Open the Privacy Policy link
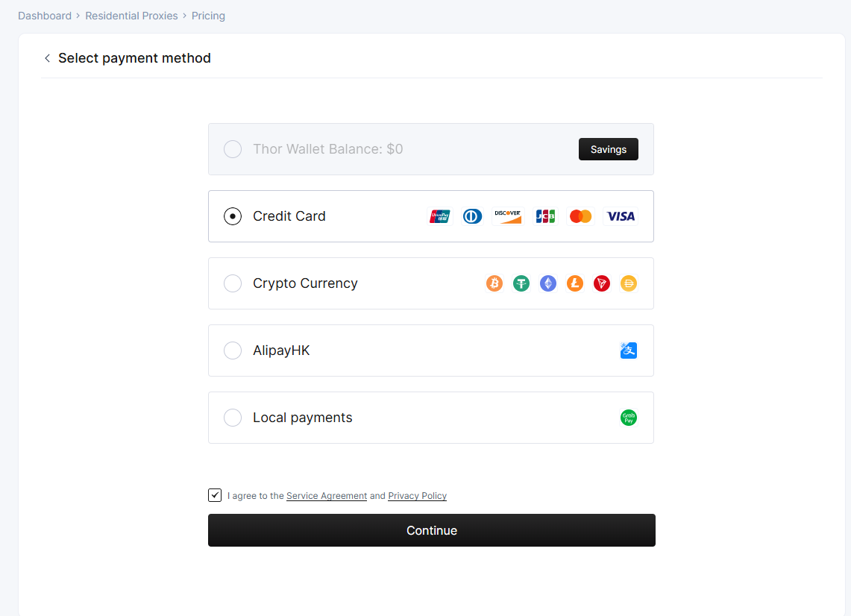This screenshot has height=616, width=851. coord(418,495)
